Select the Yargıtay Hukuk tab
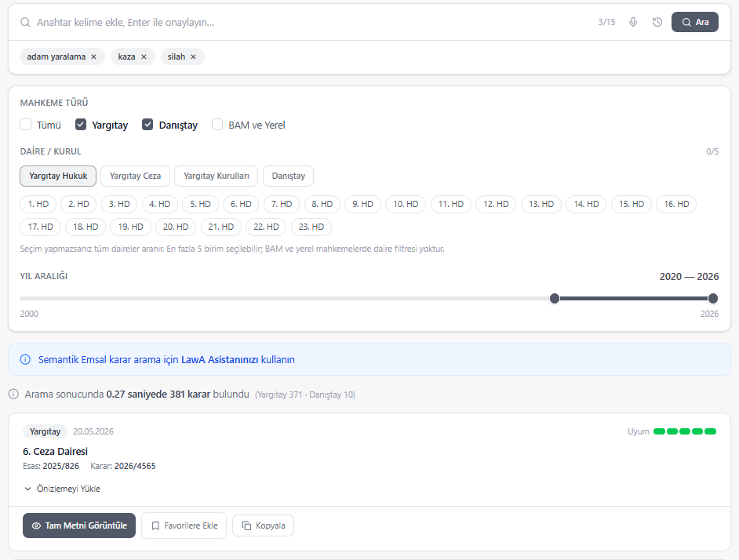Image resolution: width=739 pixels, height=560 pixels. tap(58, 176)
